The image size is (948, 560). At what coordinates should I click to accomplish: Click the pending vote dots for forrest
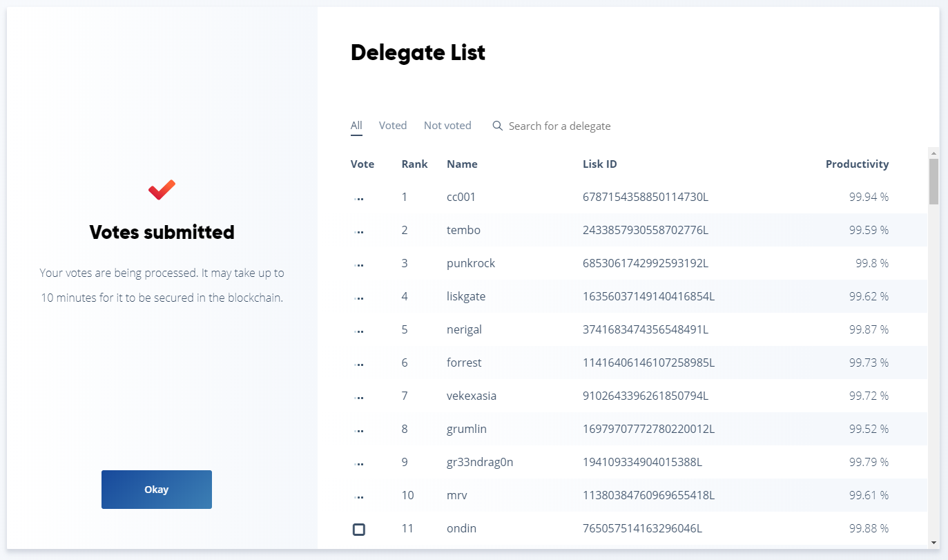pyautogui.click(x=359, y=364)
